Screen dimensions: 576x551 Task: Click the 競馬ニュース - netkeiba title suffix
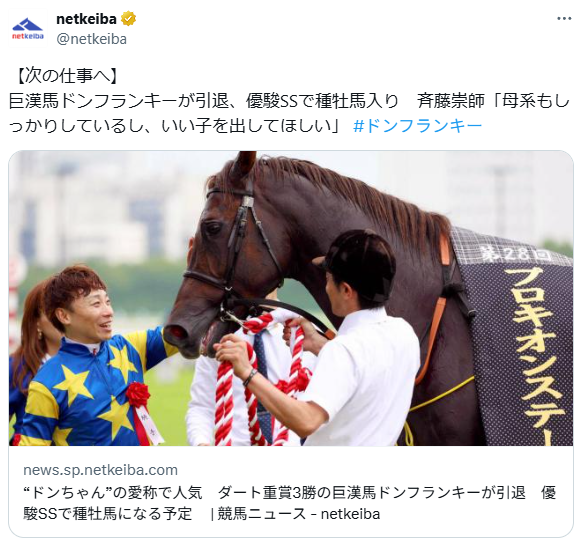click(x=299, y=514)
